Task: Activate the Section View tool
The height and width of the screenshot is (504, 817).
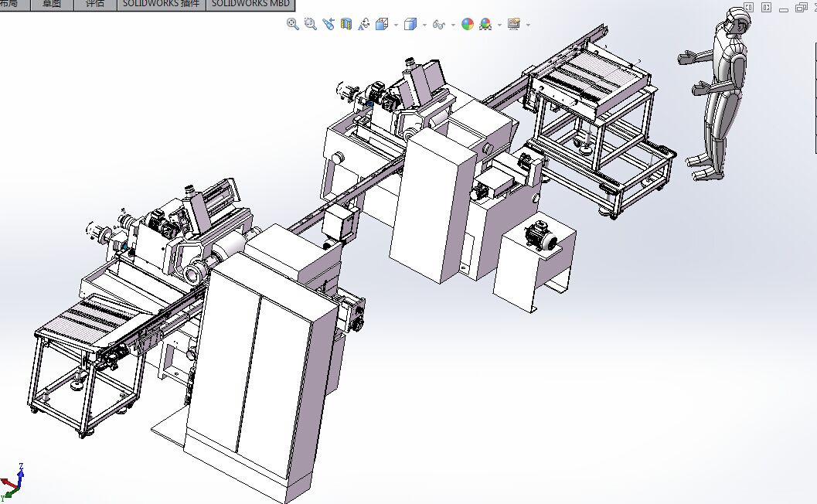Action: point(346,24)
